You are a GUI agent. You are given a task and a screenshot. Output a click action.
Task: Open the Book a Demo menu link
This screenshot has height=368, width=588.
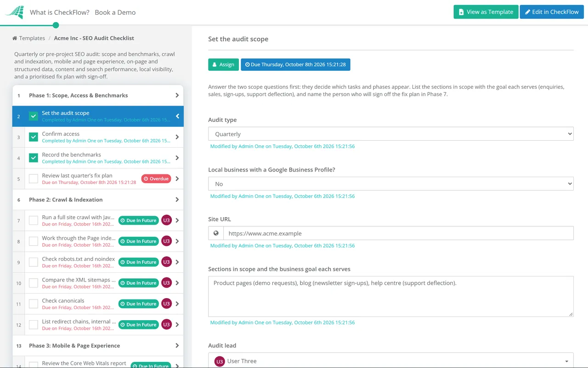coord(115,12)
